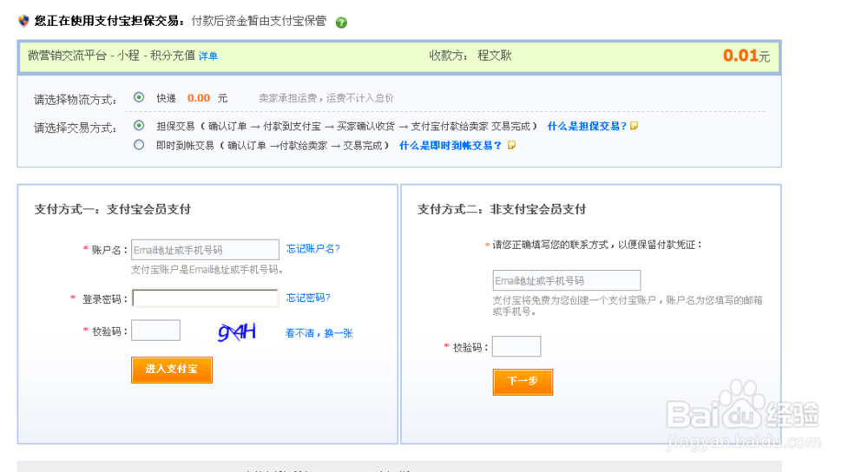The width and height of the screenshot is (868, 472).
Task: Open note icon beside 什么是即时到帐交易
Action: [511, 145]
